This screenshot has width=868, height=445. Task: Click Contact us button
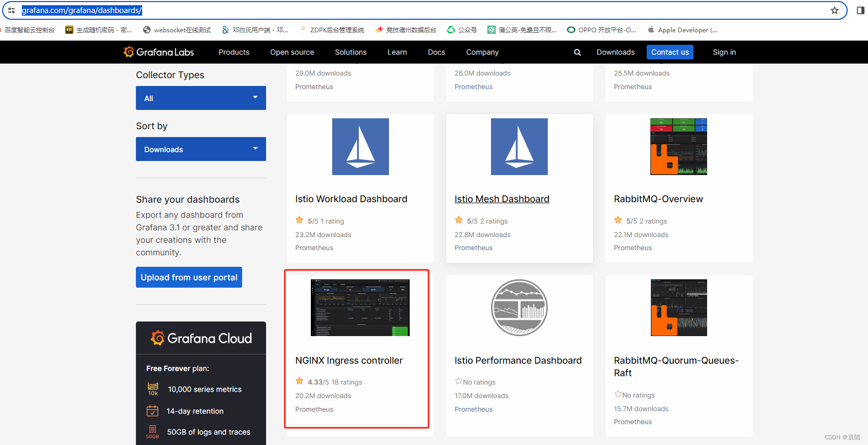[670, 52]
